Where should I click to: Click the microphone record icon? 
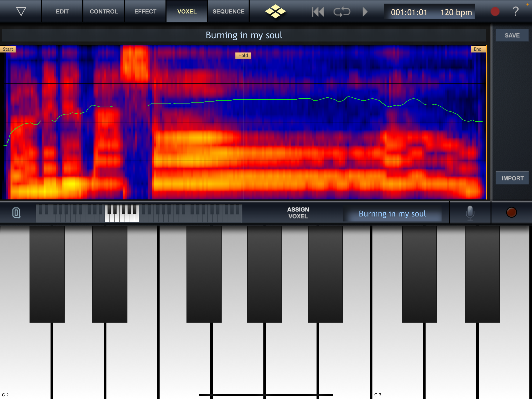coord(470,213)
